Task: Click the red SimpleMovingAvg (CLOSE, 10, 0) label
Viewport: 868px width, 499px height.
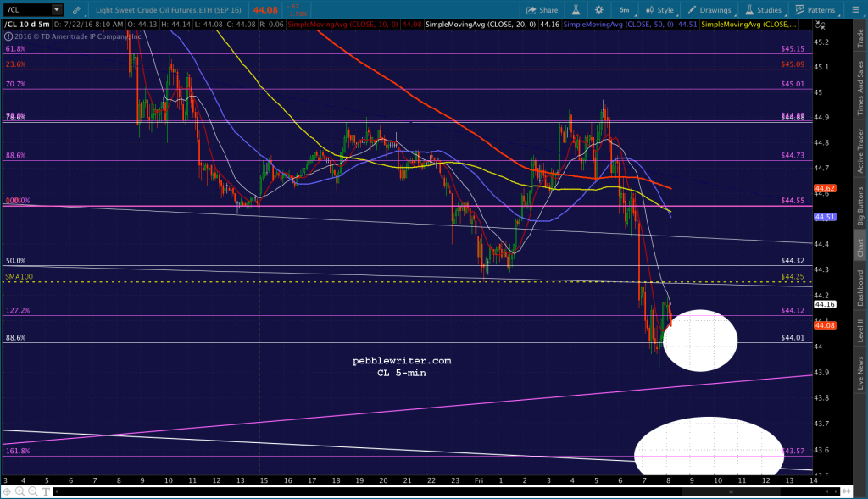Action: [344, 25]
